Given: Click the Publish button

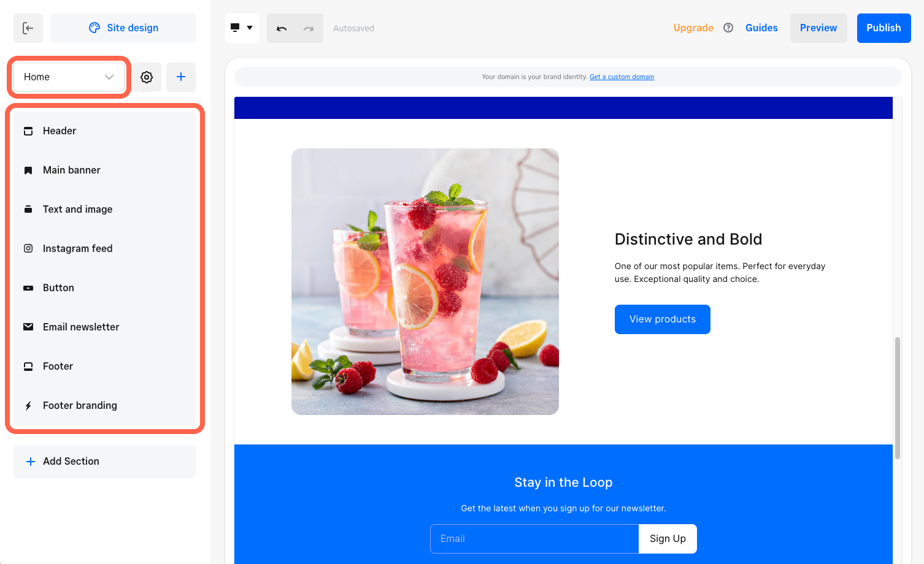Looking at the screenshot, I should [884, 28].
